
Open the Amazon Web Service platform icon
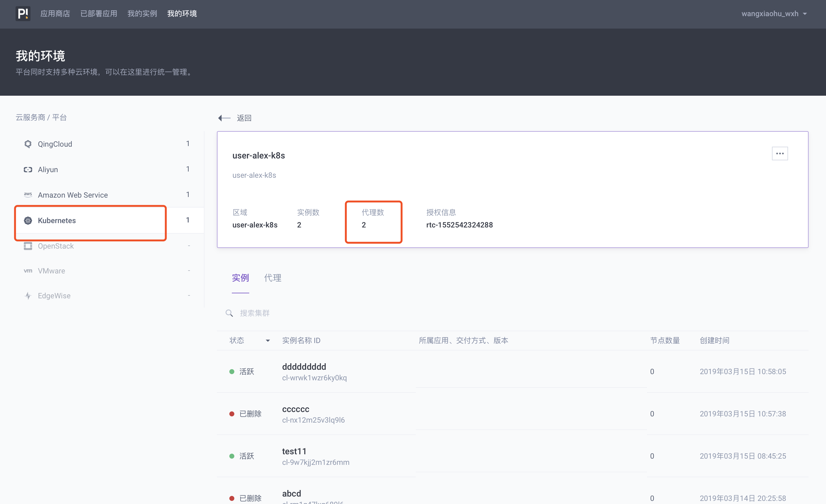[28, 195]
